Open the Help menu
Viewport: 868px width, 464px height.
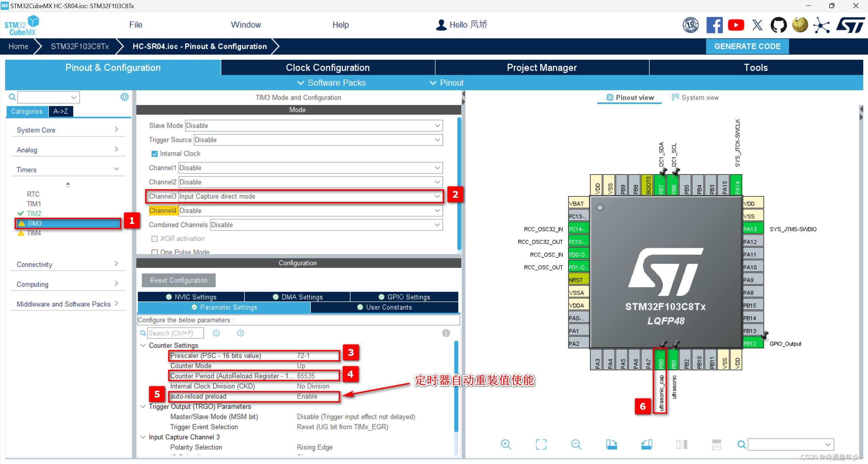340,25
